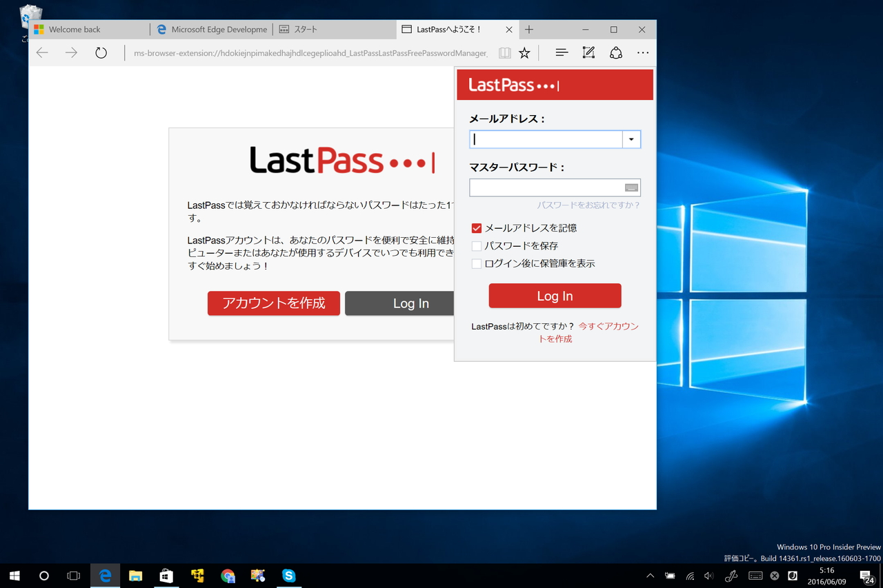Focus the マスターパスワード field
Screen dimensions: 883x588
click(555, 187)
